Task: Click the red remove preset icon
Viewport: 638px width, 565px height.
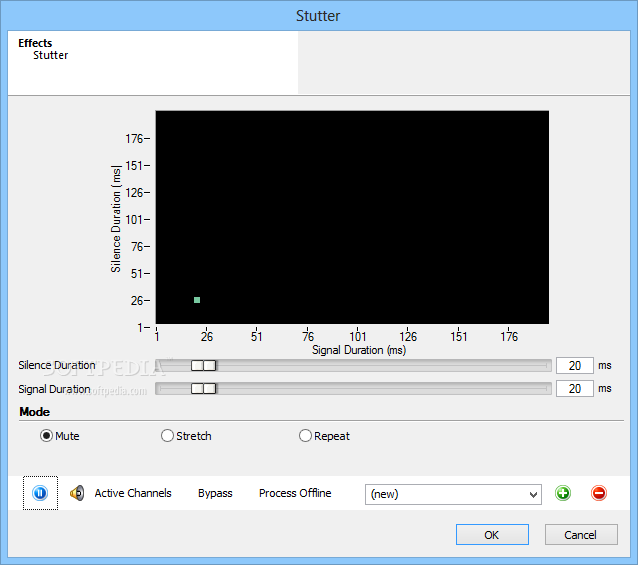Action: (599, 493)
